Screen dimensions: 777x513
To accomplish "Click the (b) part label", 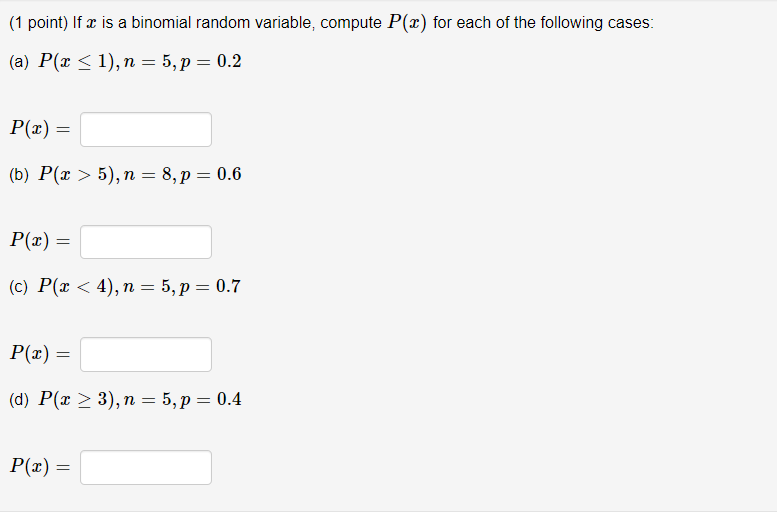I will (19, 174).
